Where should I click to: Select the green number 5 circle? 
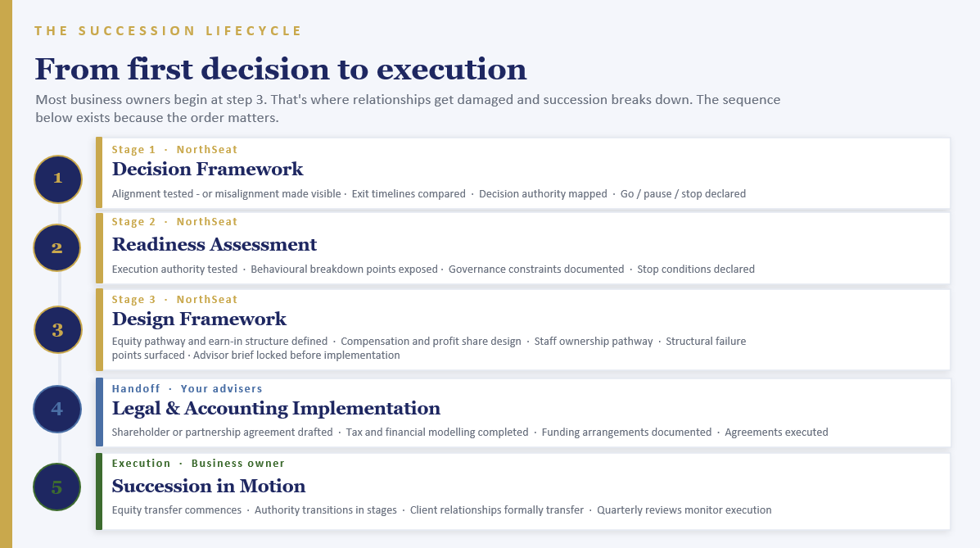[x=56, y=487]
